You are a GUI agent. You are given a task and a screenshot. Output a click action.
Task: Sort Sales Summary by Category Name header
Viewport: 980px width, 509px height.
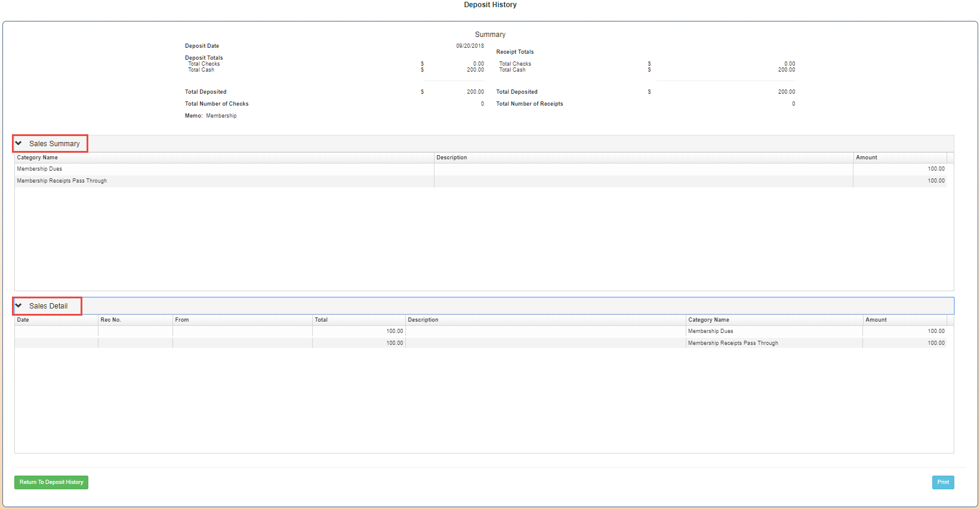point(38,158)
